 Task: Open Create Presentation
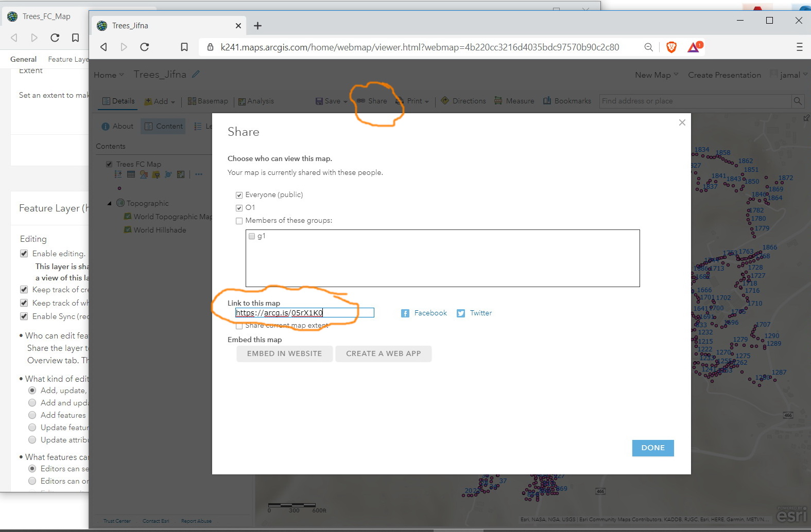pos(724,75)
